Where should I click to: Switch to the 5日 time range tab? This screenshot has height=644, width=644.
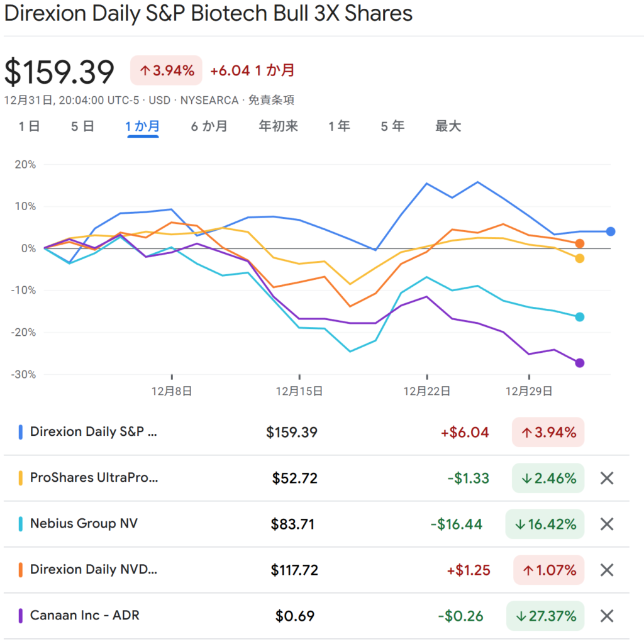tap(82, 126)
